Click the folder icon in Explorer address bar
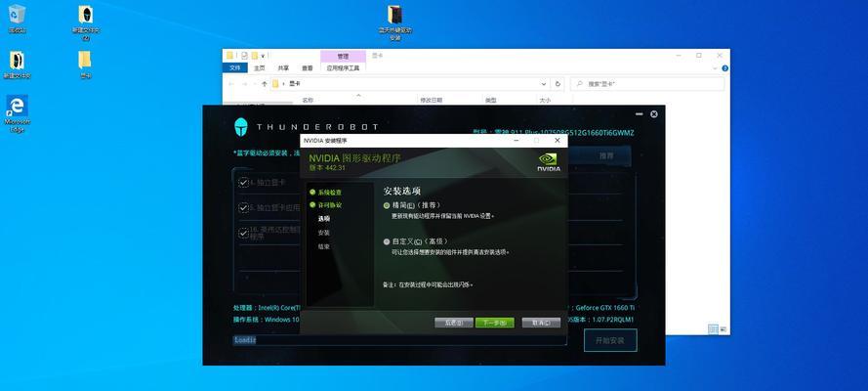This screenshot has width=868, height=391. (x=275, y=84)
